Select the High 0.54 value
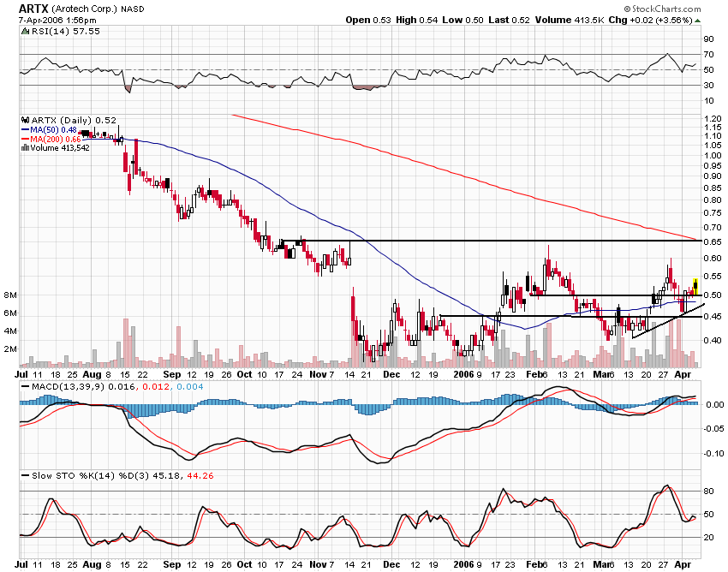The height and width of the screenshot is (572, 728). tap(416, 20)
